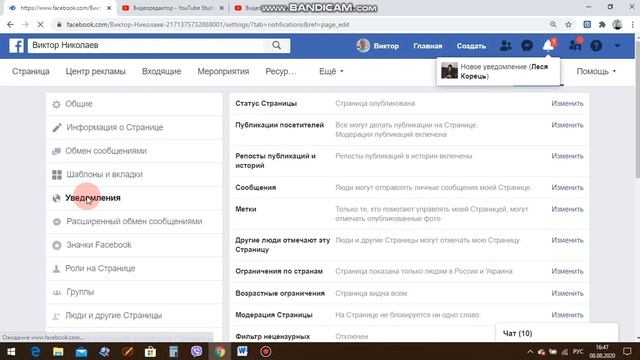
Task: Click Изменить for Другие люди отмечают эту Страницу
Action: pos(567,240)
